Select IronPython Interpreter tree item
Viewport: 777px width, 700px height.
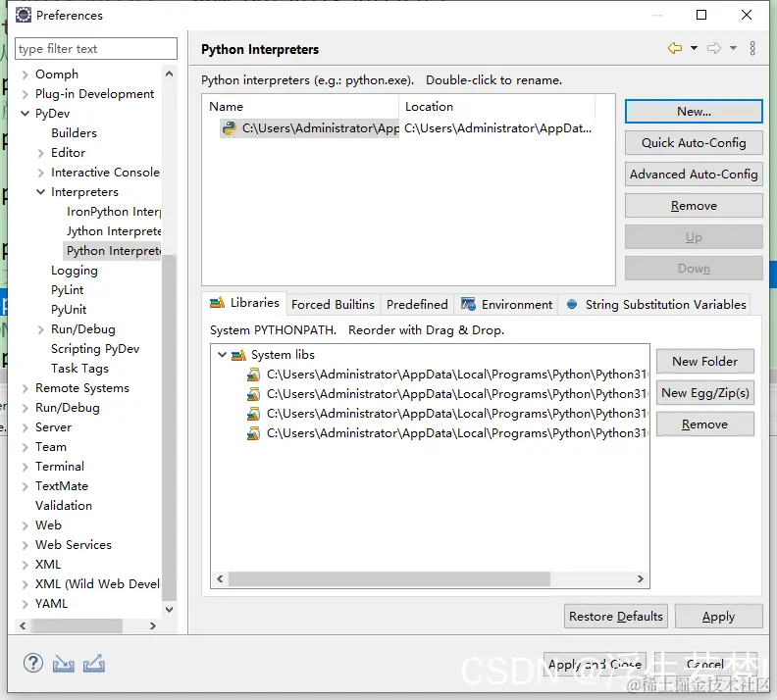pos(114,212)
